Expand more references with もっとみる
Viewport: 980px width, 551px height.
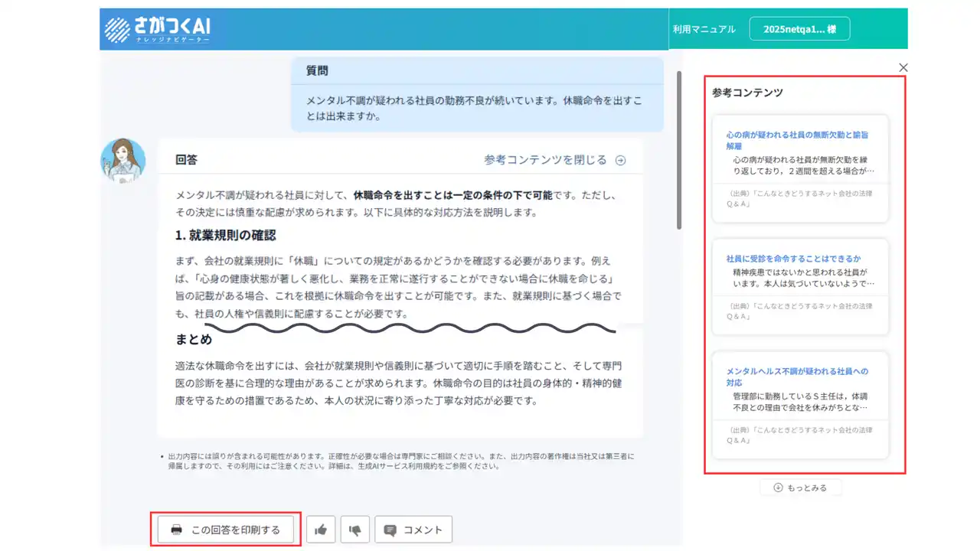tap(806, 487)
